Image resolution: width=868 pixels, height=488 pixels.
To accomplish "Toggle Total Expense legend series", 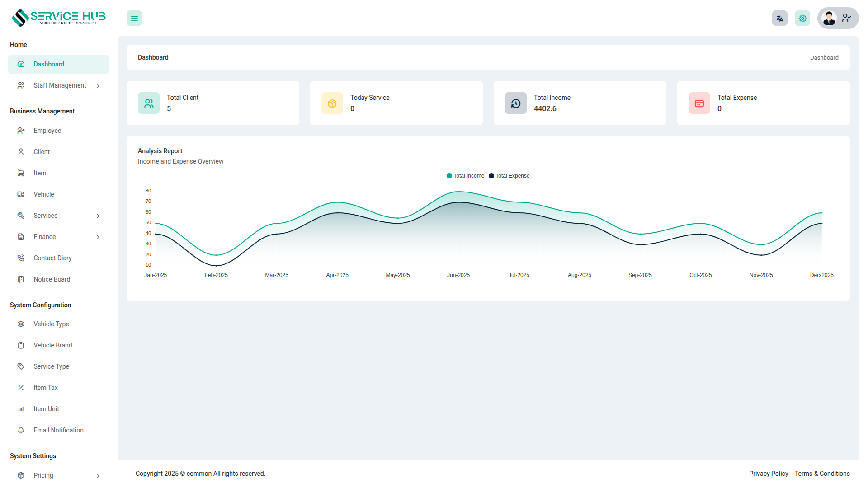I will 512,176.
